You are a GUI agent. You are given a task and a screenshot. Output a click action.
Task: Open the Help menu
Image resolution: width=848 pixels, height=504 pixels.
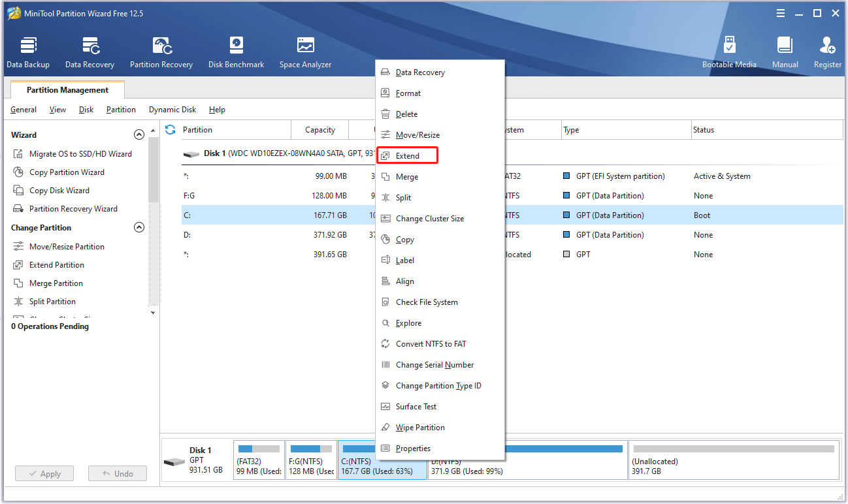(x=217, y=110)
